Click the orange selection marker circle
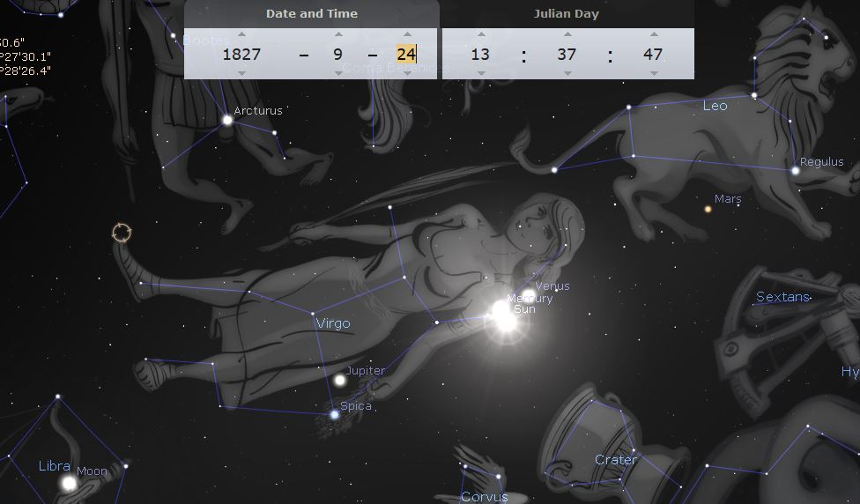 122,233
